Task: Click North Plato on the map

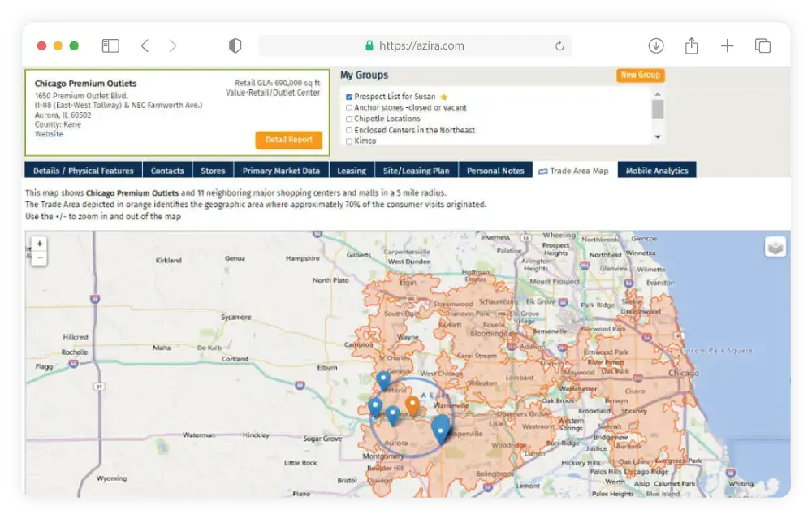Action: [x=330, y=280]
